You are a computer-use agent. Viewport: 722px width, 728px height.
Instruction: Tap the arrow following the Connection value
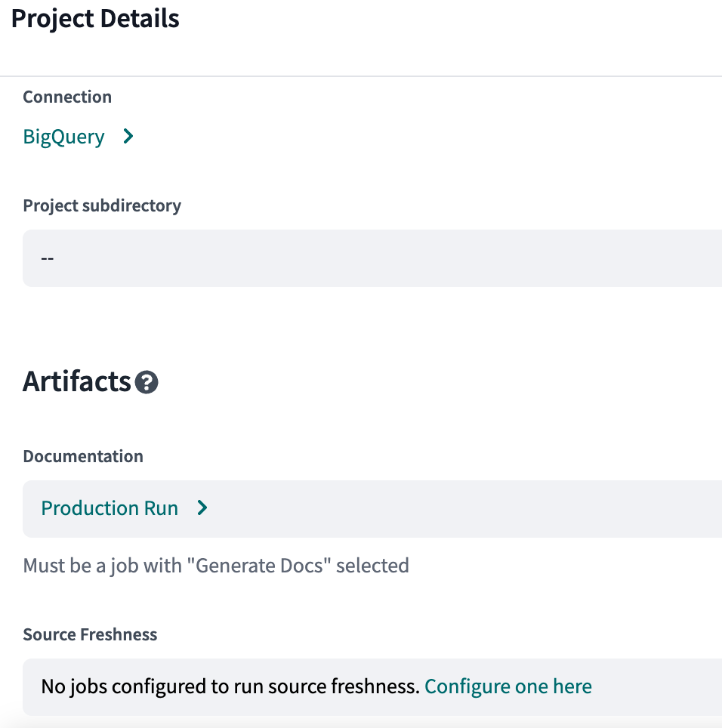129,137
